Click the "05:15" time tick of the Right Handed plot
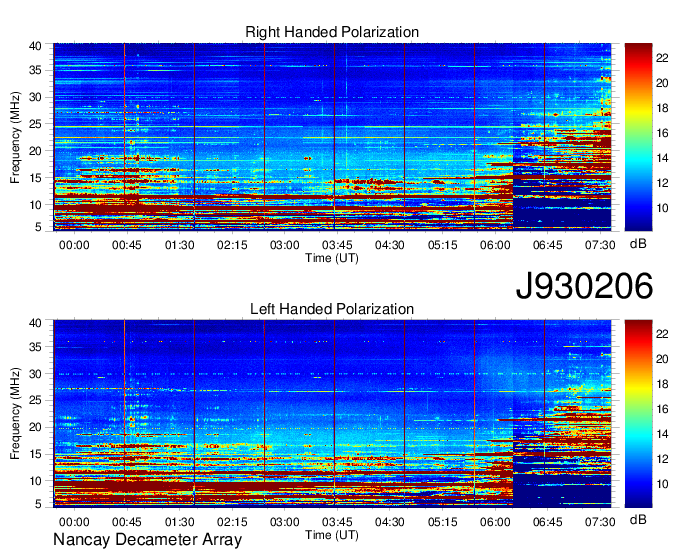 click(442, 245)
